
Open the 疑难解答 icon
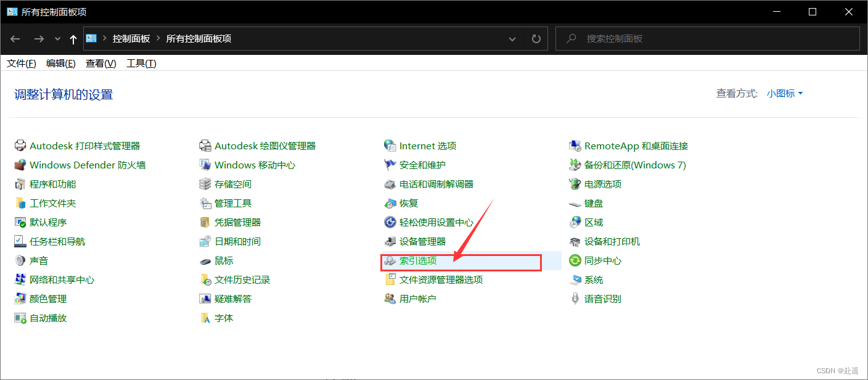[x=205, y=299]
